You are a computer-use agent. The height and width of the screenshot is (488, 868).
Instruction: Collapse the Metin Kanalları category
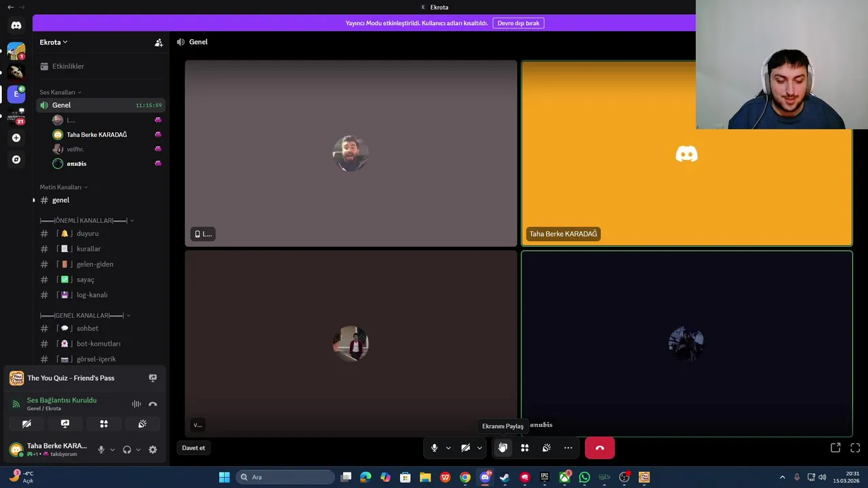pos(64,187)
